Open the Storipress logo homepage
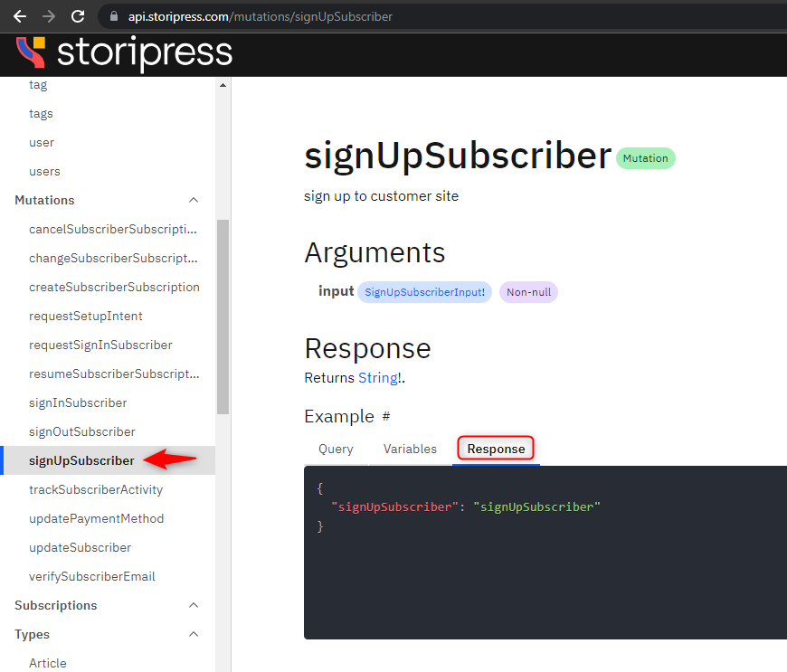Viewport: 787px width, 672px height. [124, 52]
